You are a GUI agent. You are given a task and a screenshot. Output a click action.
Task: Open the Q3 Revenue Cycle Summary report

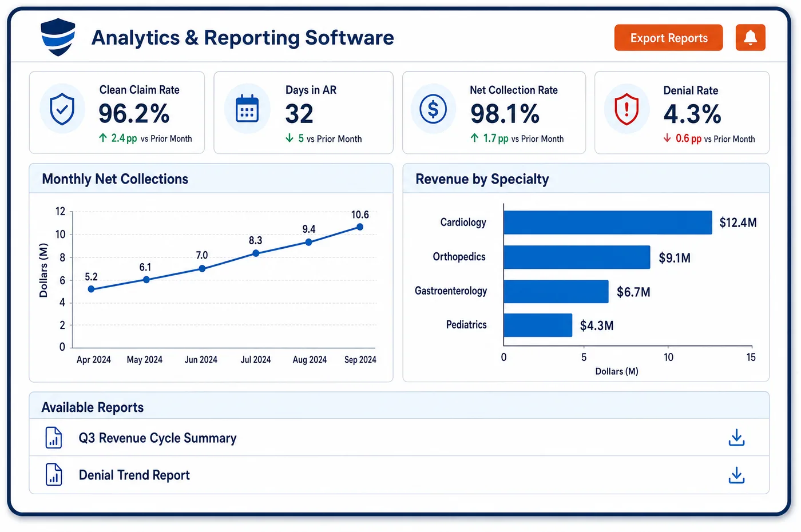pyautogui.click(x=399, y=438)
